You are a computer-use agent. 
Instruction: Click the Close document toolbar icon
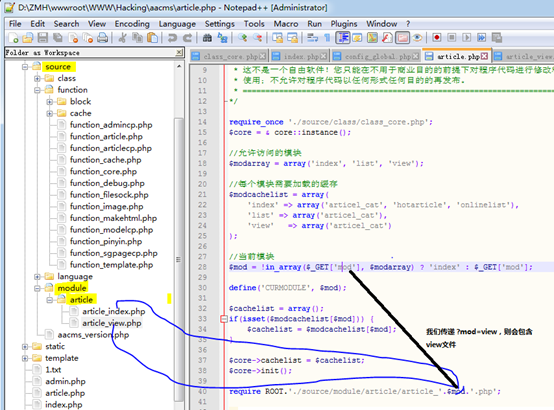click(73, 37)
